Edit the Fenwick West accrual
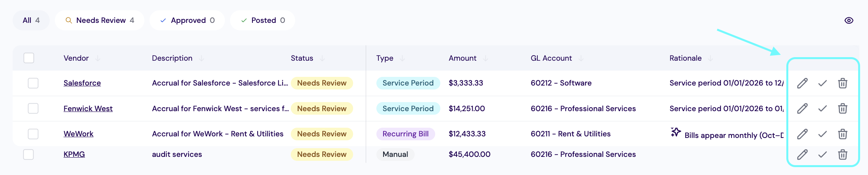 tap(802, 108)
